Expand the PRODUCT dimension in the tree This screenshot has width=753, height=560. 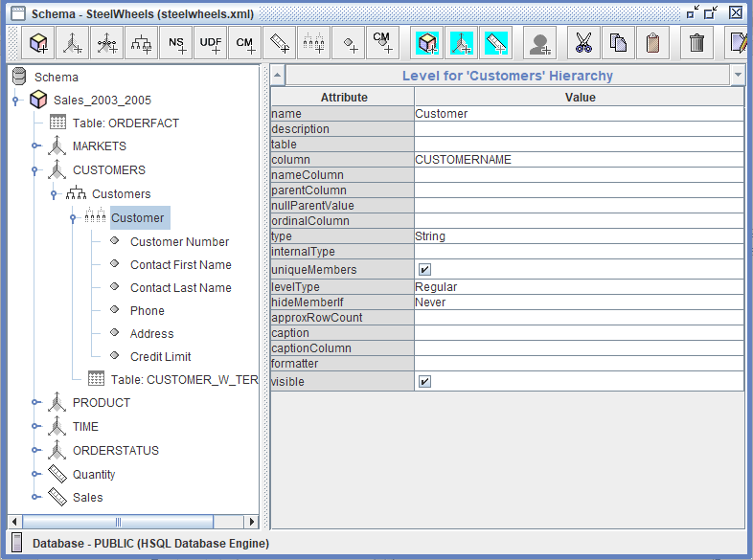pyautogui.click(x=35, y=403)
